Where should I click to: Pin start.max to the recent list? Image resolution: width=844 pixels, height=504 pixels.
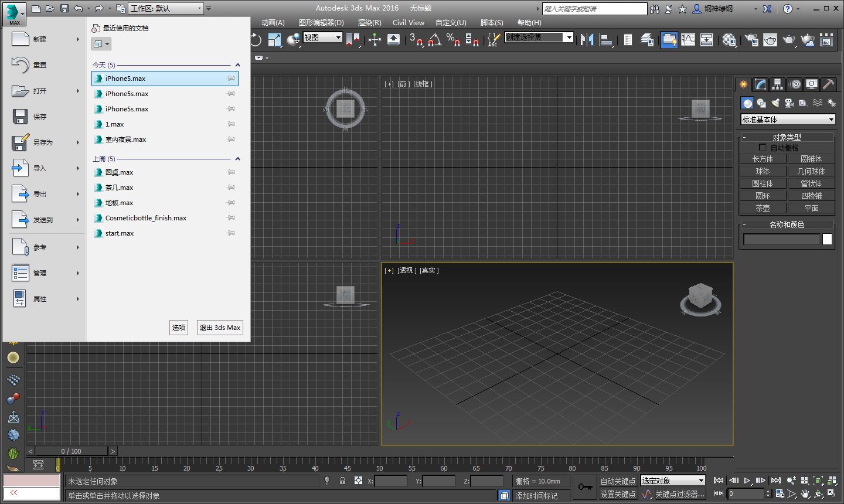point(231,233)
